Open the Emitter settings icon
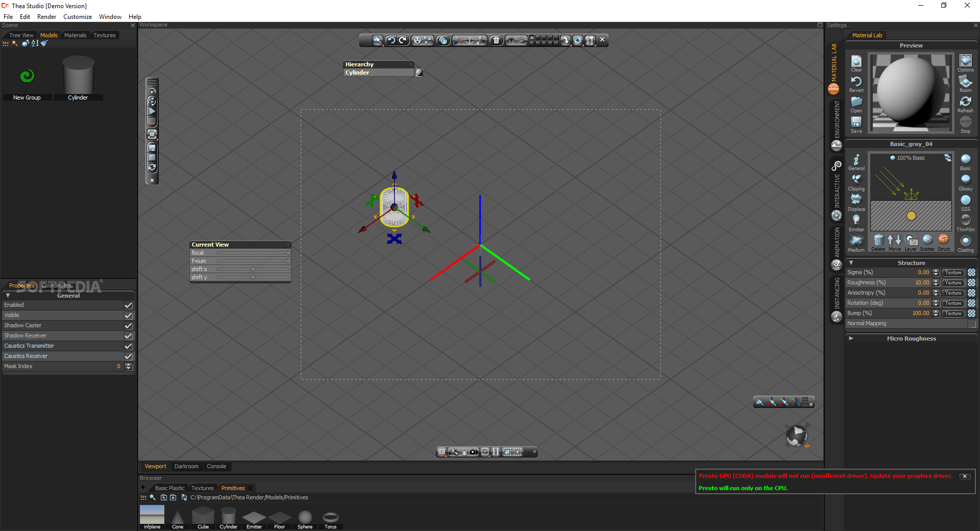Screen dimensions: 980x531 tap(856, 223)
